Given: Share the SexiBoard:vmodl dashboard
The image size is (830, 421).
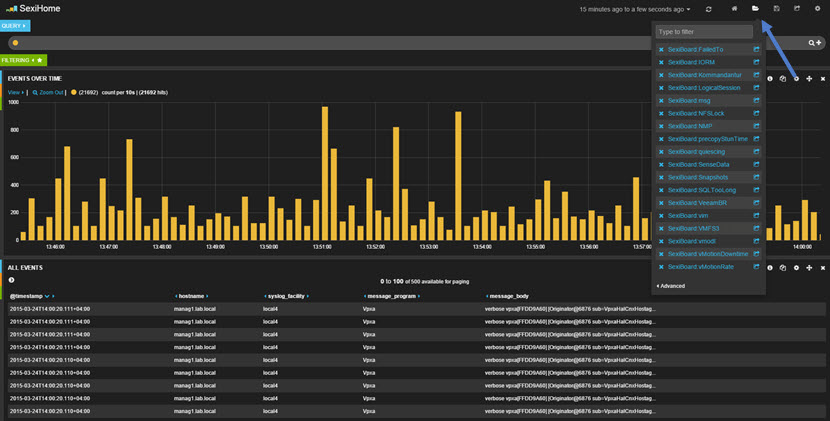Looking at the screenshot, I should [x=756, y=241].
